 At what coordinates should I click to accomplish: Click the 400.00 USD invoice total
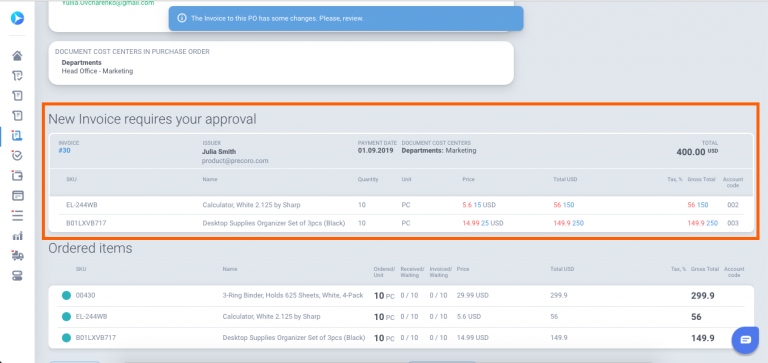(697, 152)
